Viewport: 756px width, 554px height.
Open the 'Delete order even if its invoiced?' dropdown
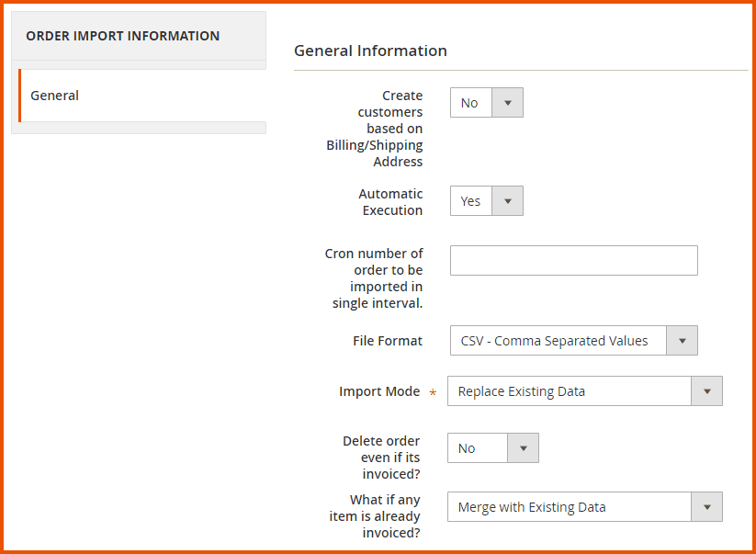[524, 447]
